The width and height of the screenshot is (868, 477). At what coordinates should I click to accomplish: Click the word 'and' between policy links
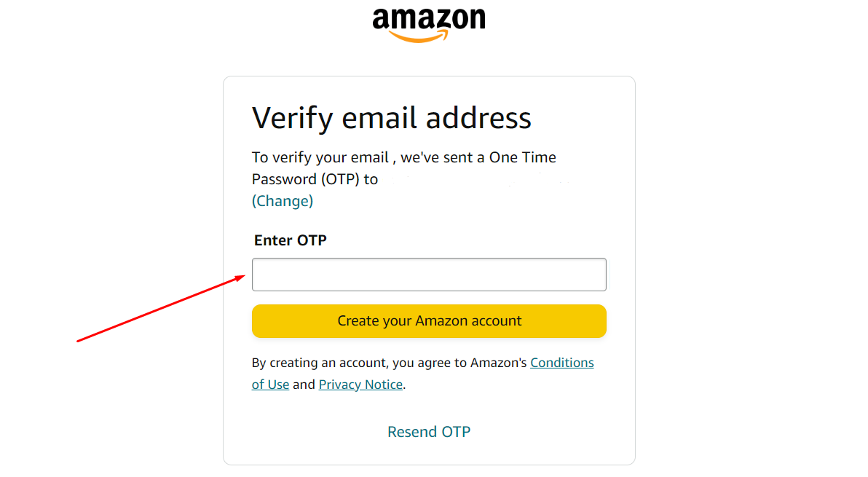point(304,384)
